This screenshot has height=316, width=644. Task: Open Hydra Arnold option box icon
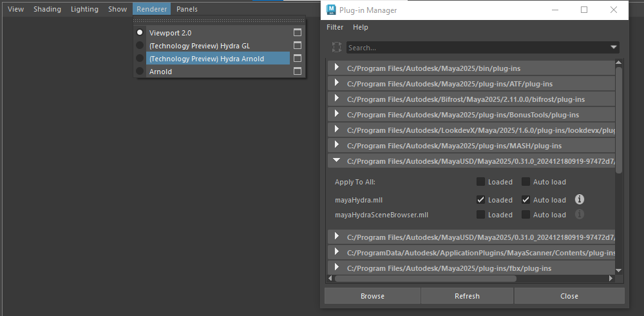(x=298, y=59)
